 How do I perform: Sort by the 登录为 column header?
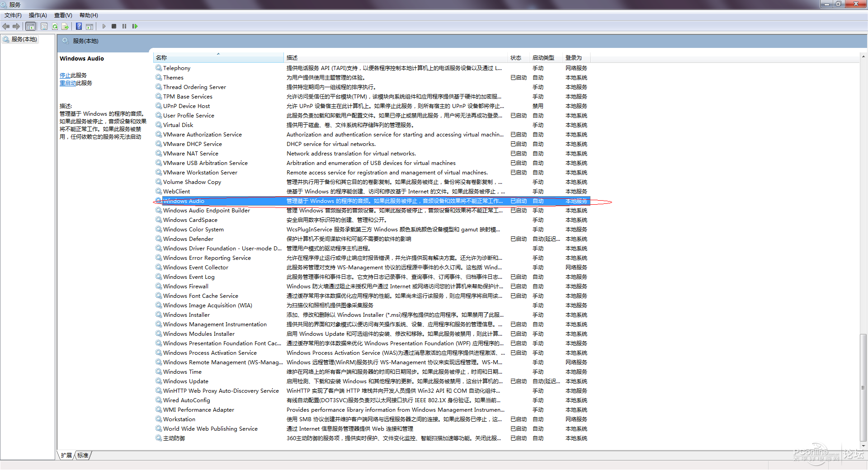(x=577, y=58)
